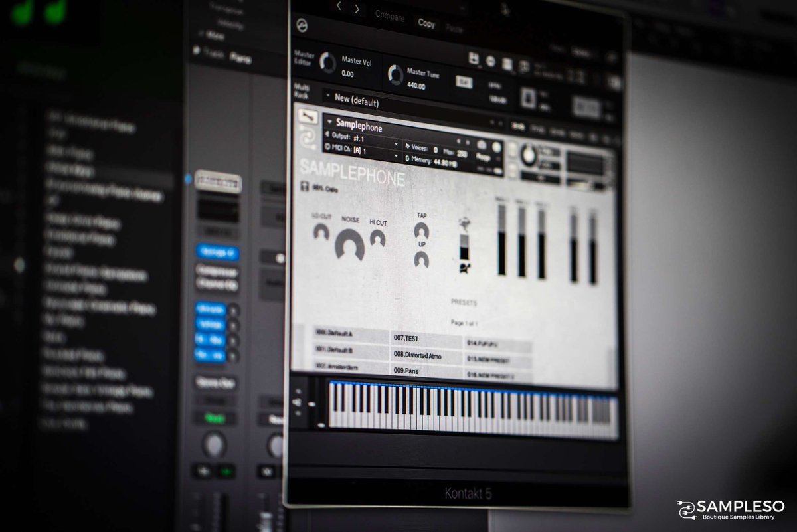This screenshot has height=532, width=797.
Task: Open the EQ thumbnail on Logic channel strip
Action: tap(219, 211)
